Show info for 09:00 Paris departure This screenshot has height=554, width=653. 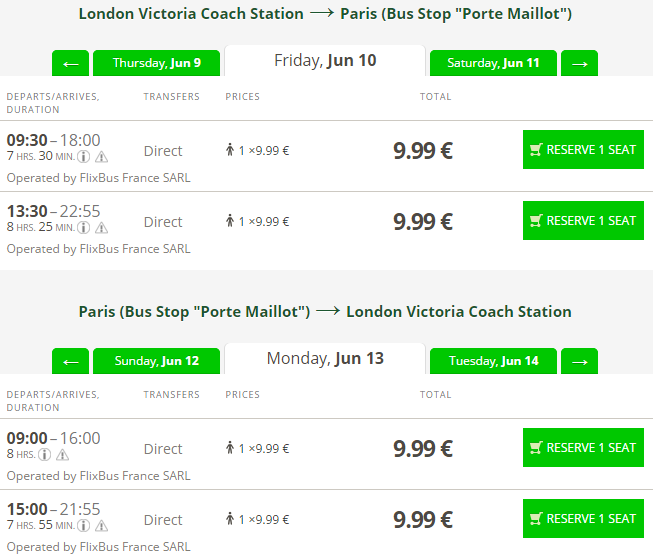(x=45, y=455)
